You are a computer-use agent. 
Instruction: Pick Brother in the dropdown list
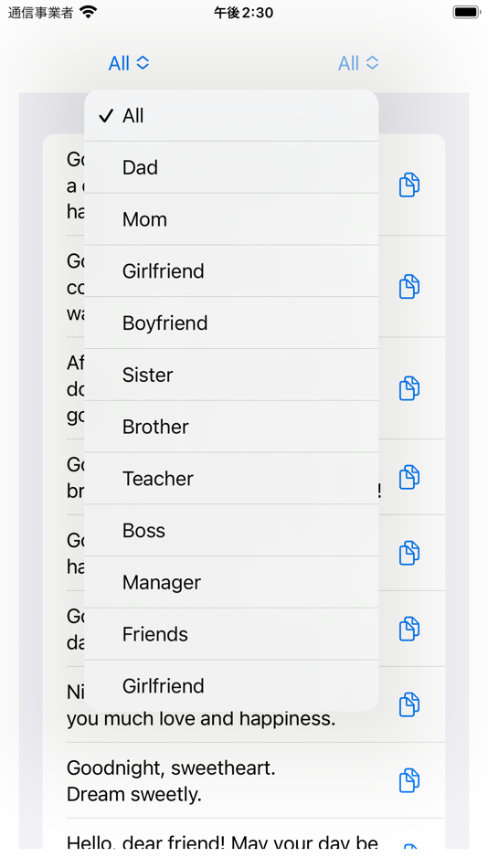(x=231, y=427)
